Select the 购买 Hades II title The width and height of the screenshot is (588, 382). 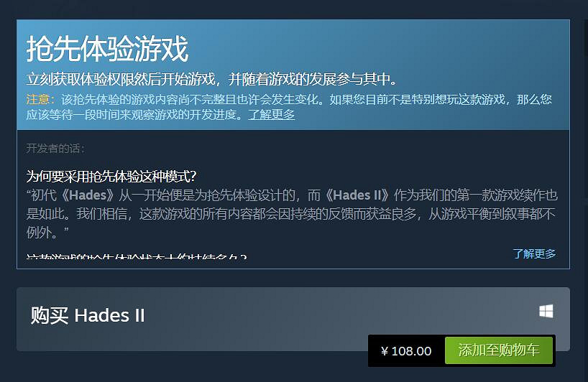tap(88, 315)
